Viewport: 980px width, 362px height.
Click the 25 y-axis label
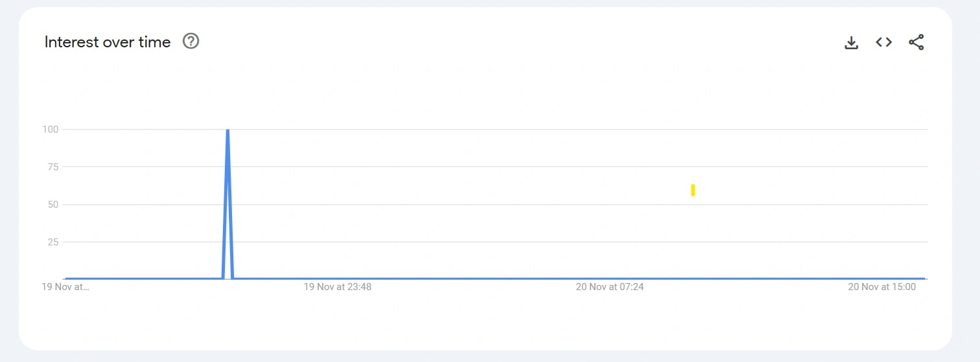53,242
